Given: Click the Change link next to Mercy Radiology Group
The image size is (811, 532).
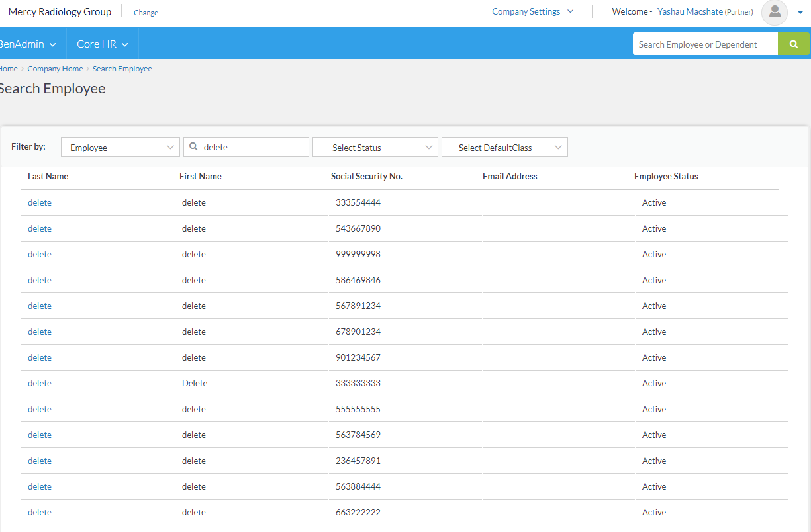Looking at the screenshot, I should pos(146,12).
